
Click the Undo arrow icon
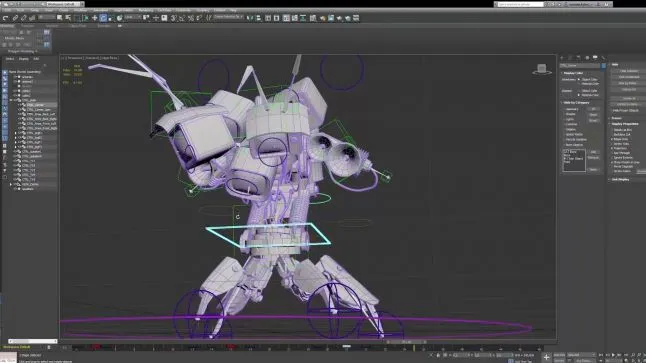(x=5, y=18)
